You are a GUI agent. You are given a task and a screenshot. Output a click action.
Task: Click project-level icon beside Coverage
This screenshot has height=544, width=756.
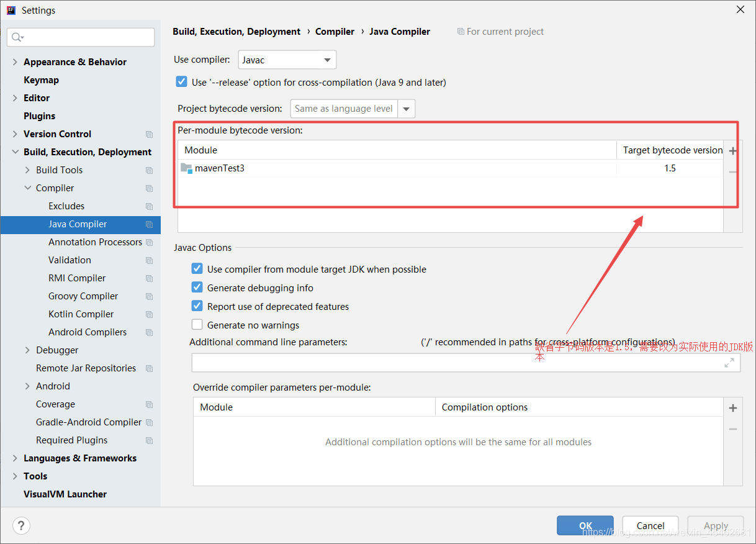[x=149, y=404]
